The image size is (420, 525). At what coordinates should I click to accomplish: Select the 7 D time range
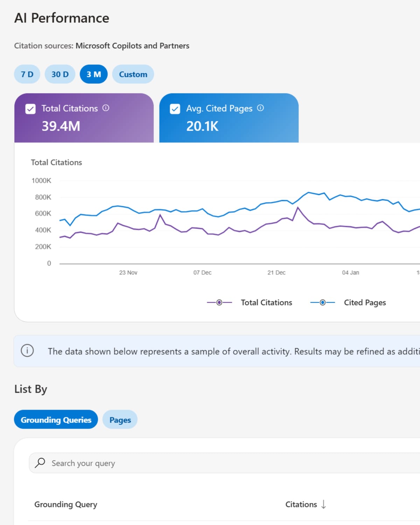tap(27, 74)
